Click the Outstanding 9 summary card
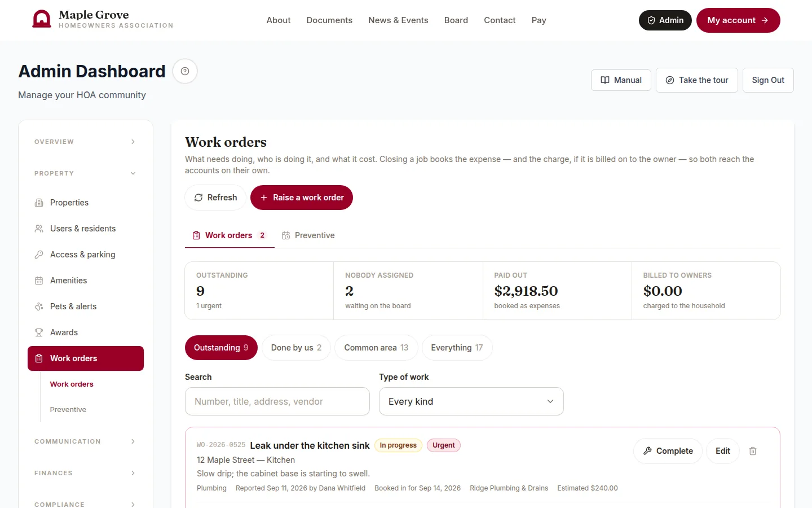Viewport: 812px width, 508px height. 259,291
